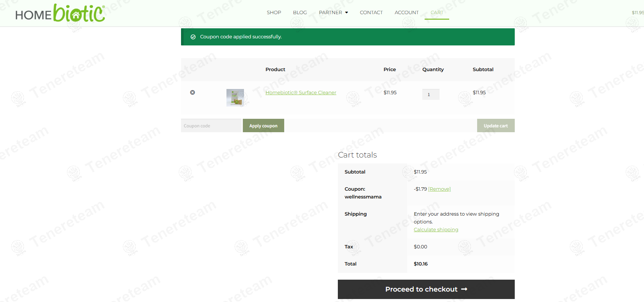Click the Total value $10.16
644x302 pixels.
click(421, 264)
